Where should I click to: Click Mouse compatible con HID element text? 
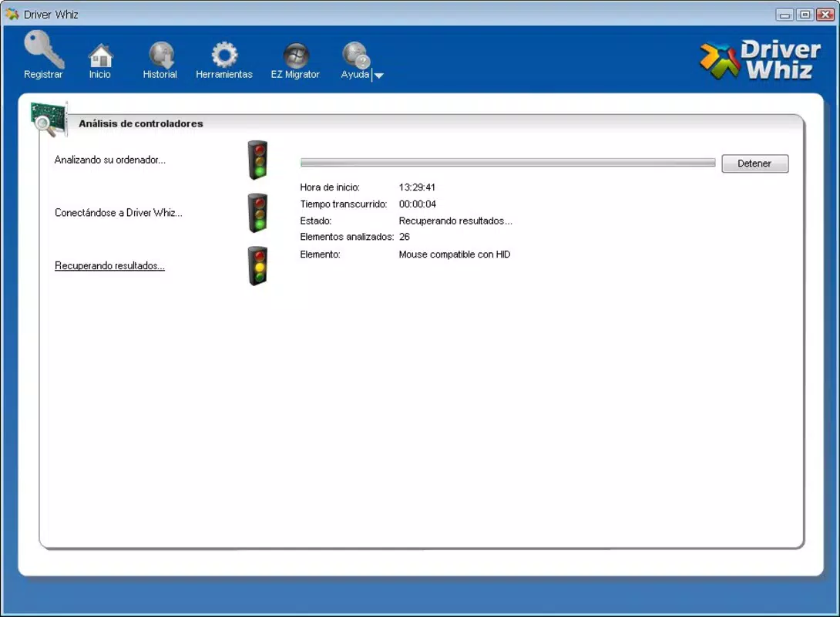454,255
